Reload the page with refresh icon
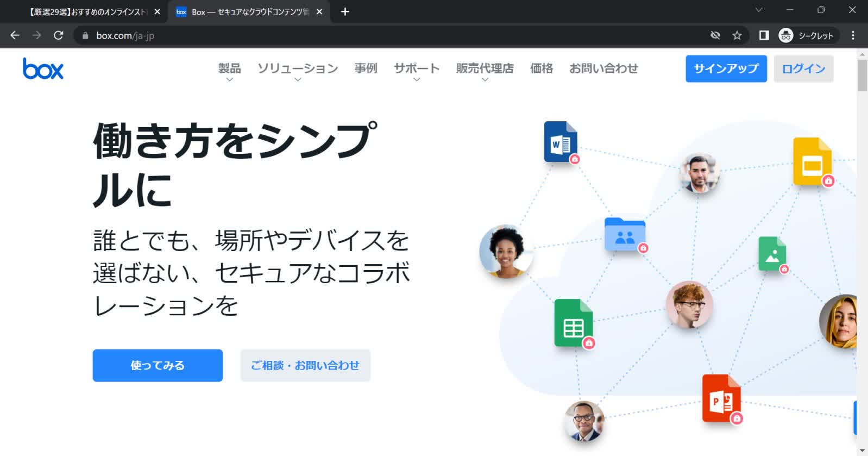The height and width of the screenshot is (456, 868). click(x=59, y=35)
